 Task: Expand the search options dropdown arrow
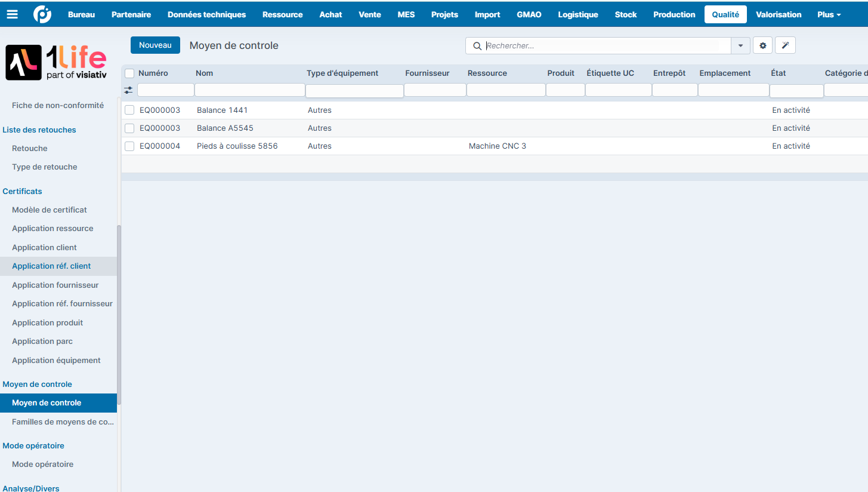pos(741,46)
